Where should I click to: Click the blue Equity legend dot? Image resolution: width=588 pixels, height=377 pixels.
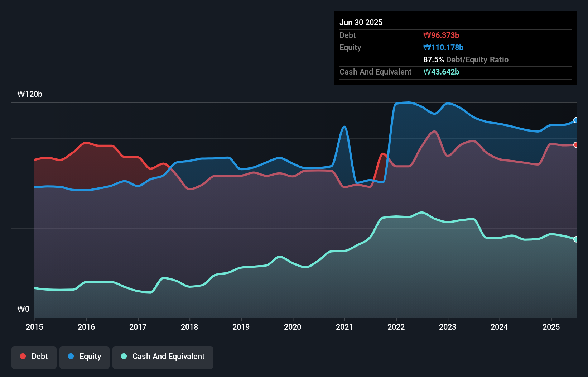click(x=71, y=357)
